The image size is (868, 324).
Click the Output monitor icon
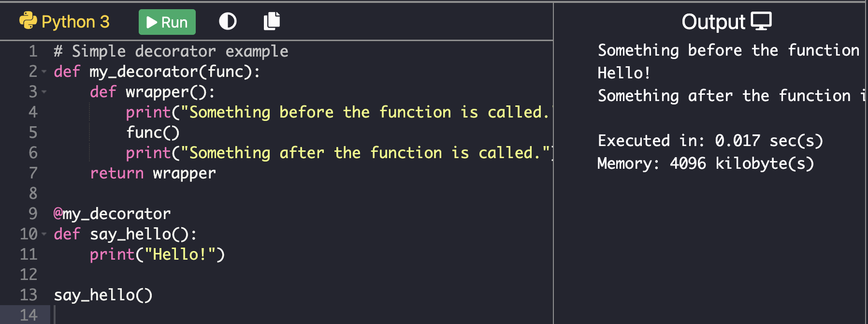[761, 21]
